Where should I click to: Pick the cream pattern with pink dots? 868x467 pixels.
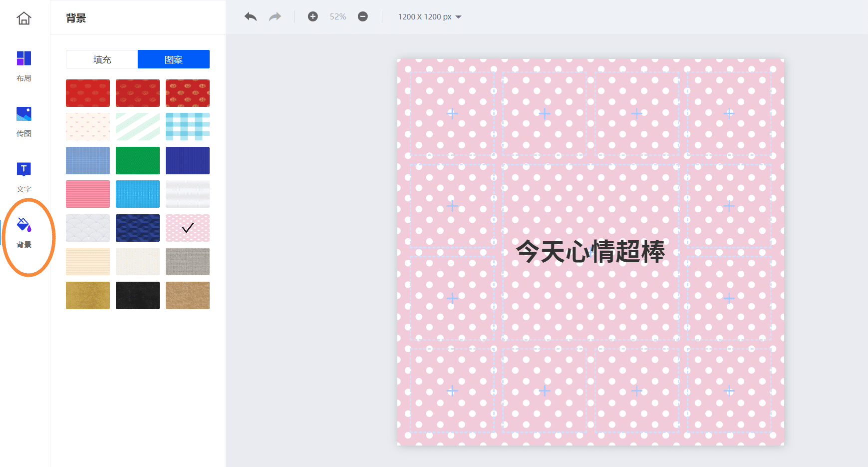(88, 126)
